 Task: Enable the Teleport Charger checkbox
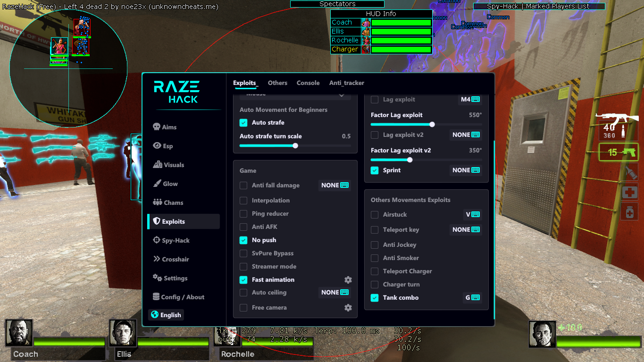coord(375,271)
